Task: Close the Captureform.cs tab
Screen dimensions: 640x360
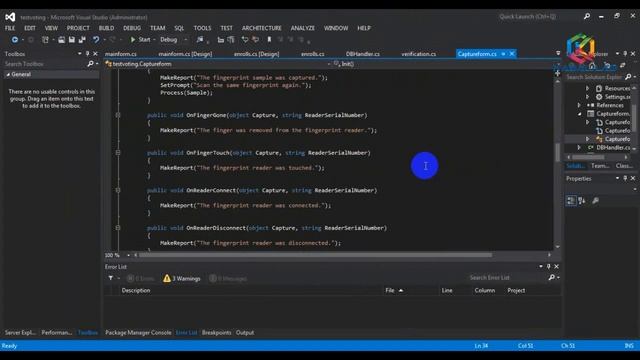Action: [x=512, y=54]
